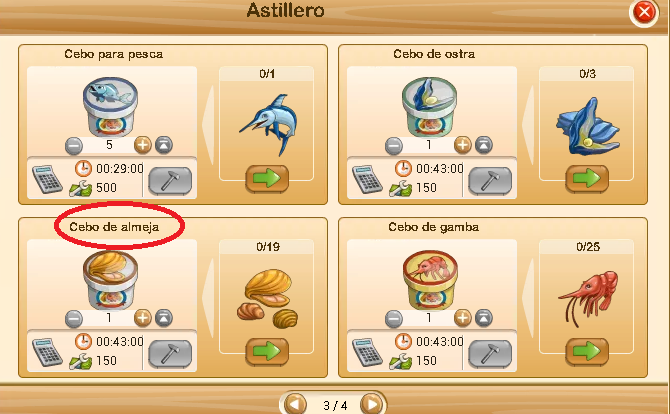Go to previous Astillero page

pyautogui.click(x=296, y=404)
